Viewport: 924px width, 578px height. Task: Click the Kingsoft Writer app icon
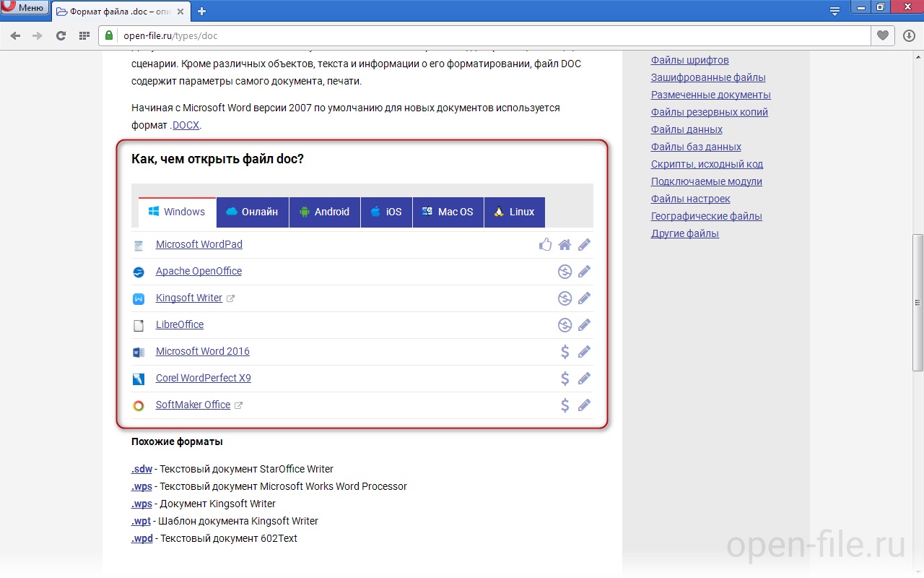139,299
